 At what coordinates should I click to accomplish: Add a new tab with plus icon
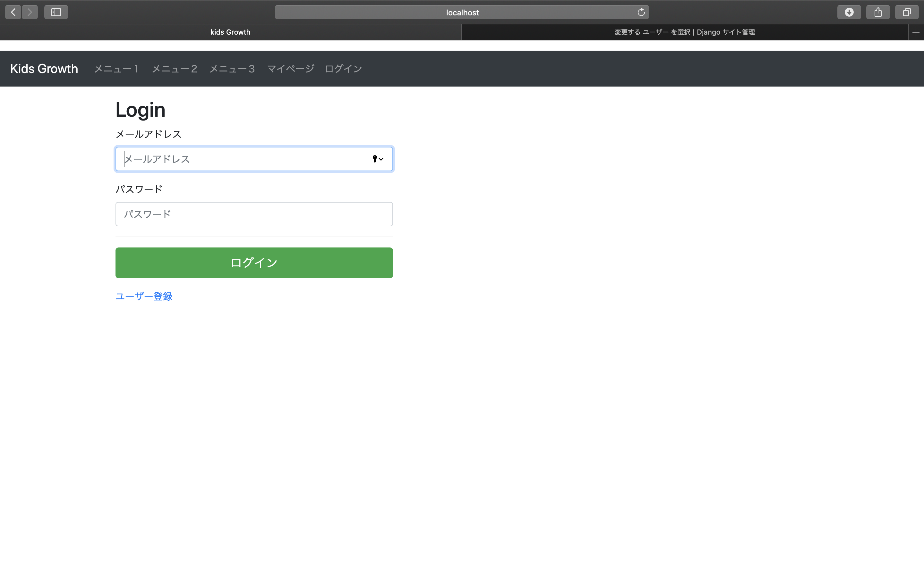pyautogui.click(x=916, y=32)
